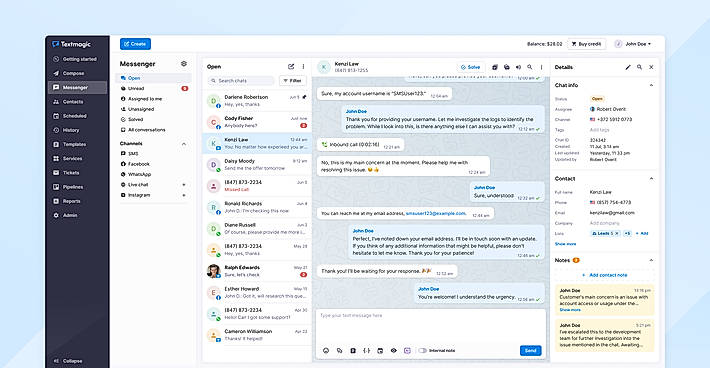This screenshot has height=368, width=710.
Task: Click the Solve button
Action: [x=470, y=67]
